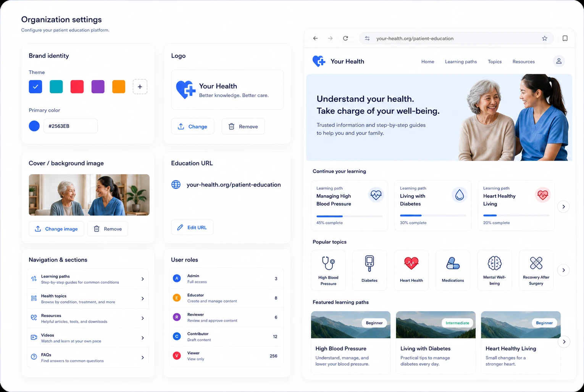Expand the Health topics navigation row

pos(88,299)
